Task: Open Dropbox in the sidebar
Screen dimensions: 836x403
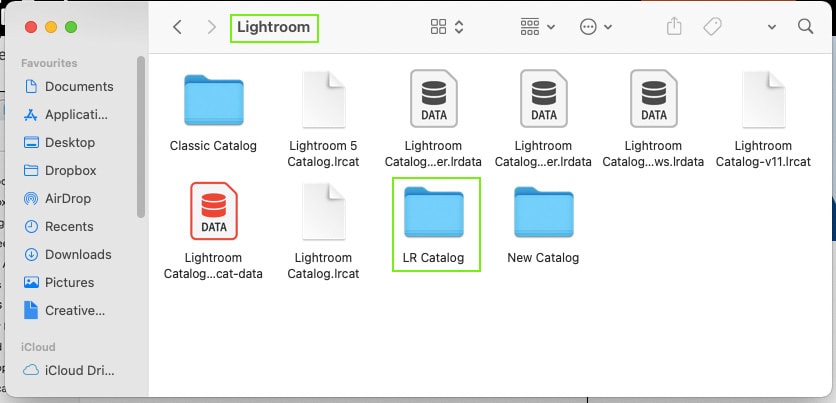Action: click(68, 171)
